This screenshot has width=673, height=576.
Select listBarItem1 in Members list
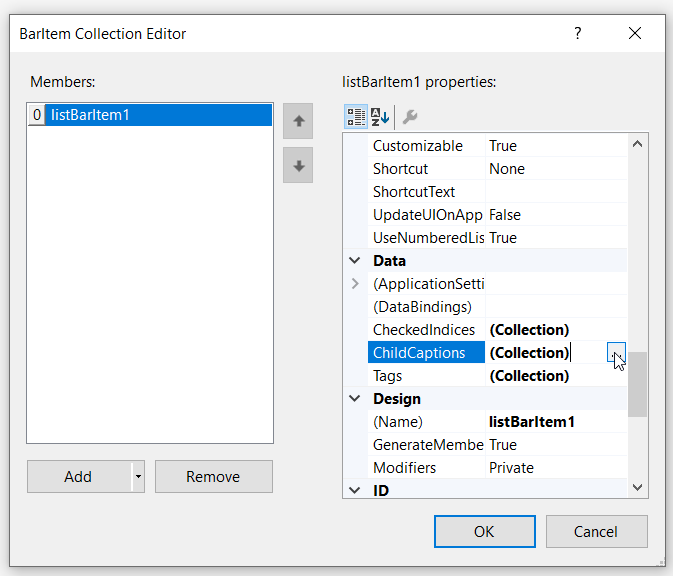(x=160, y=115)
